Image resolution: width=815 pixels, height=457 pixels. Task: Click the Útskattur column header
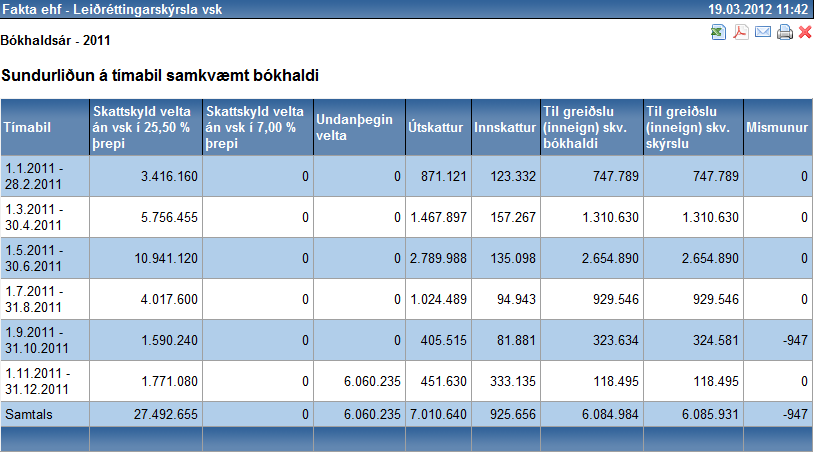tap(433, 128)
